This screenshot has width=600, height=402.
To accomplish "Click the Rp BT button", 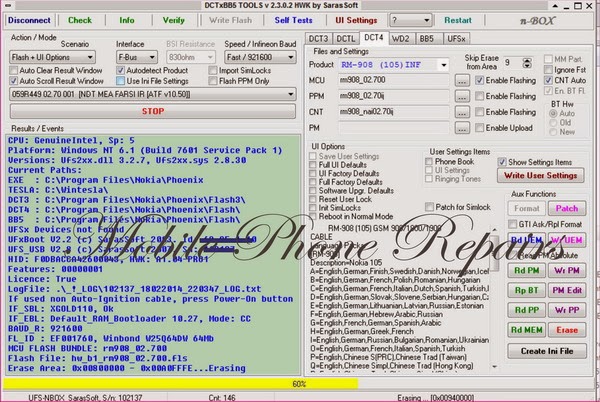I will point(527,290).
